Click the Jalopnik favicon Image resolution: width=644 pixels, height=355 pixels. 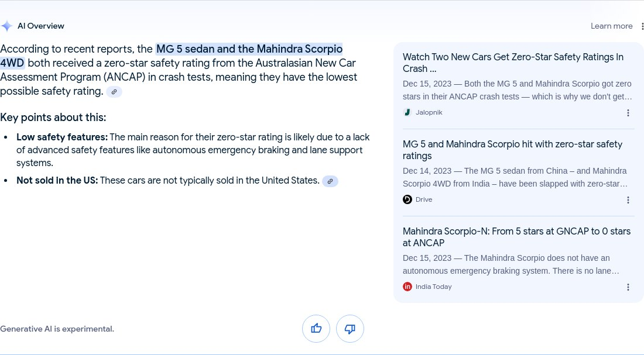(407, 112)
